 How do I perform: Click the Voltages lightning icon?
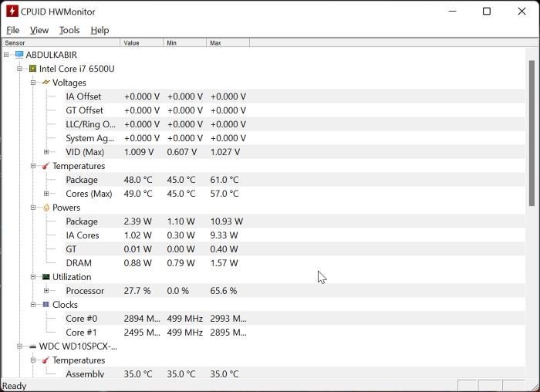tap(46, 83)
